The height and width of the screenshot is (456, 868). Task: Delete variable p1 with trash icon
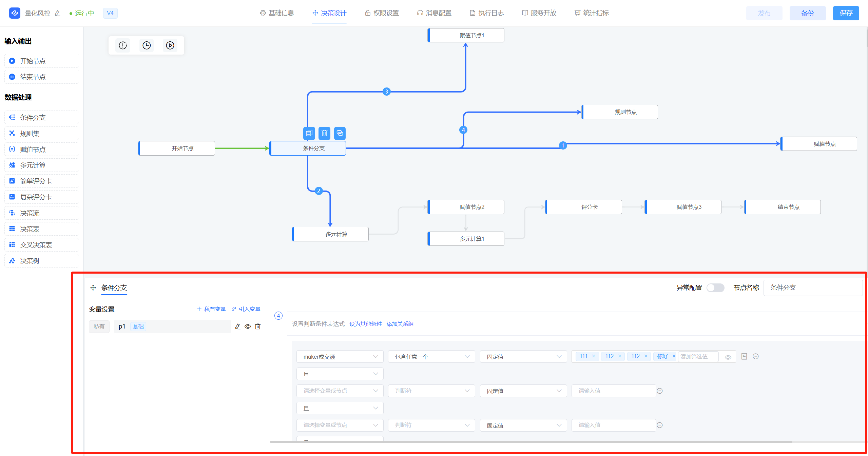[x=258, y=326]
